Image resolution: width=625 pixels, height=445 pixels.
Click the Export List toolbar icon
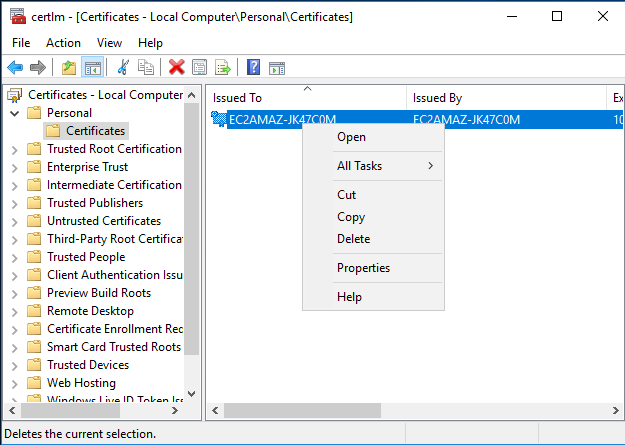pyautogui.click(x=223, y=67)
